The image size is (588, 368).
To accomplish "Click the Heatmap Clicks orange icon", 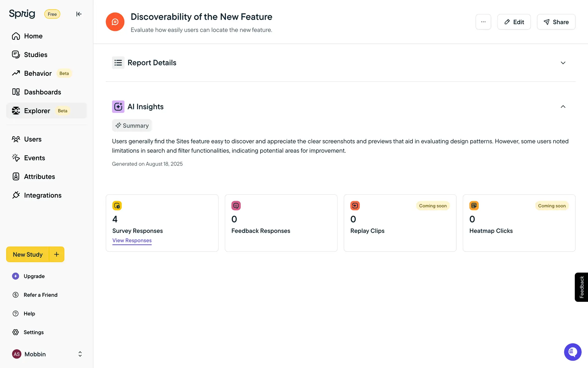I will (x=474, y=205).
